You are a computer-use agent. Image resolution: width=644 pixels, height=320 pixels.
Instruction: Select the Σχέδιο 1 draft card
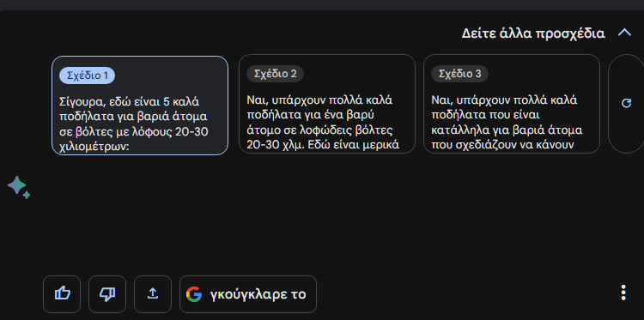[x=140, y=106]
